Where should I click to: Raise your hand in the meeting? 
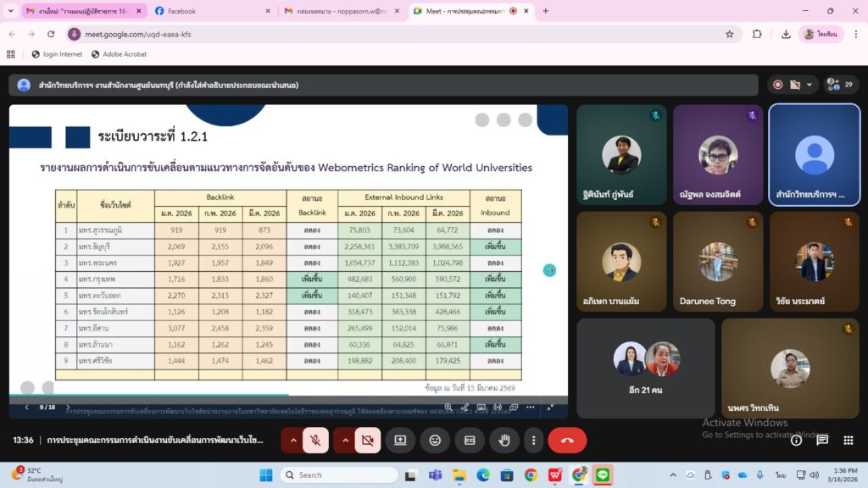point(504,440)
